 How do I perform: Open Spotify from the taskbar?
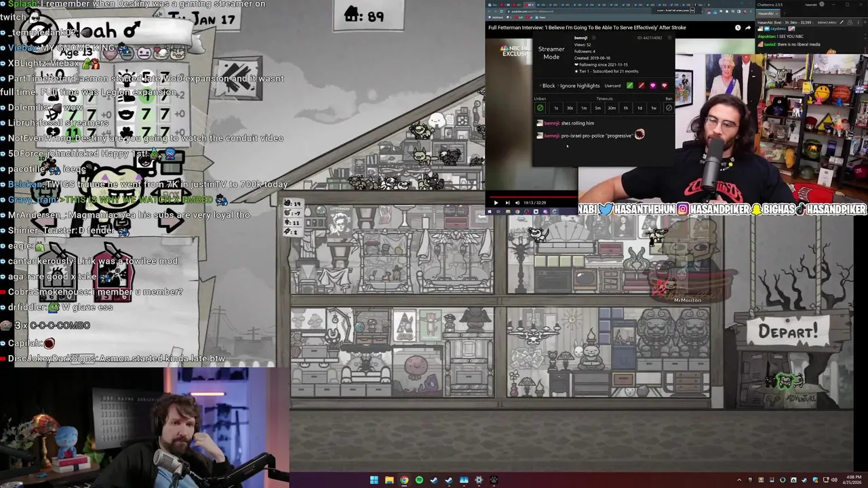[x=419, y=481]
